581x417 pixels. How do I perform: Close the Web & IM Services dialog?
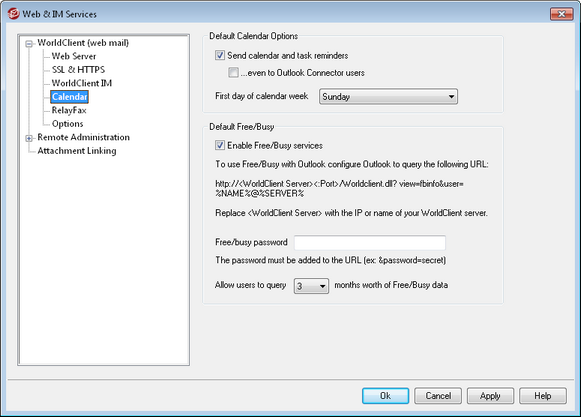561,14
